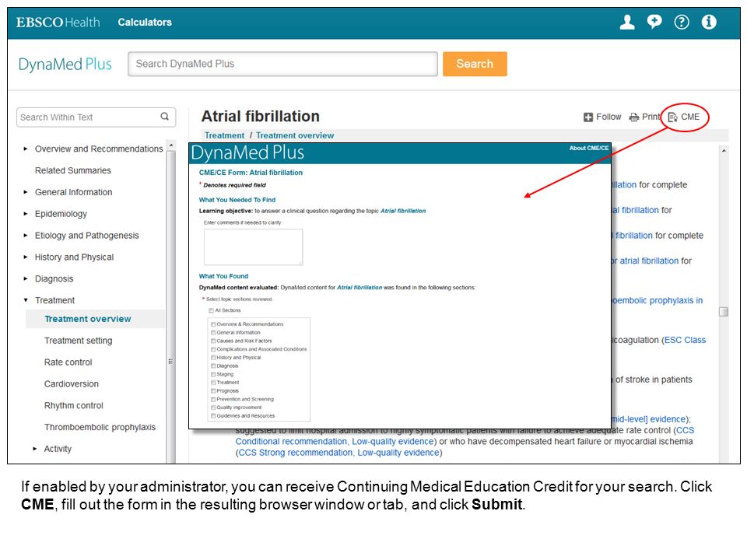Expand Etiology and Pathogenesis section
The image size is (747, 560).
(26, 235)
